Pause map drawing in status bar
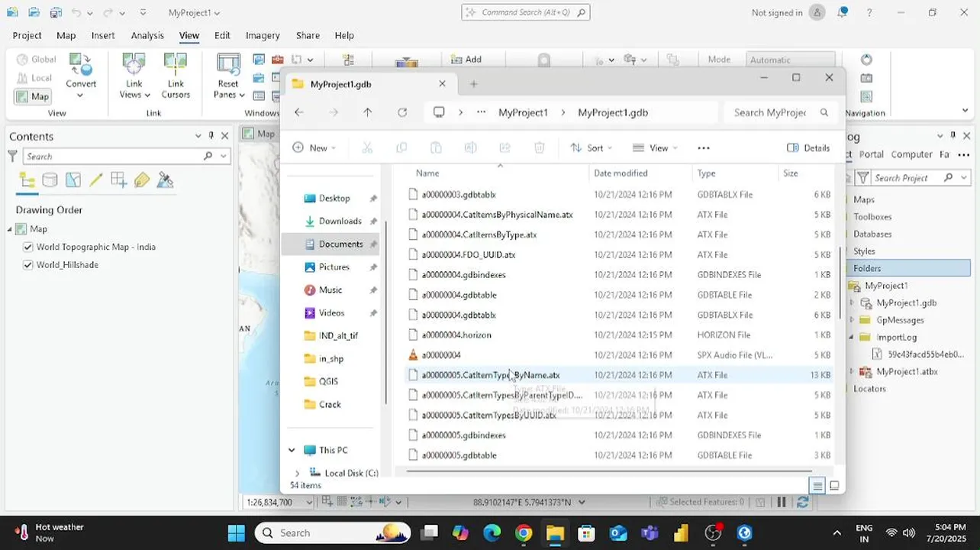The width and height of the screenshot is (980, 550). coord(781,502)
